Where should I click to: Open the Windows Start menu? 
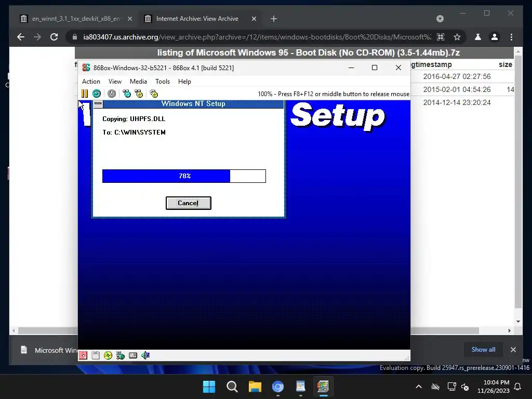coord(209,387)
